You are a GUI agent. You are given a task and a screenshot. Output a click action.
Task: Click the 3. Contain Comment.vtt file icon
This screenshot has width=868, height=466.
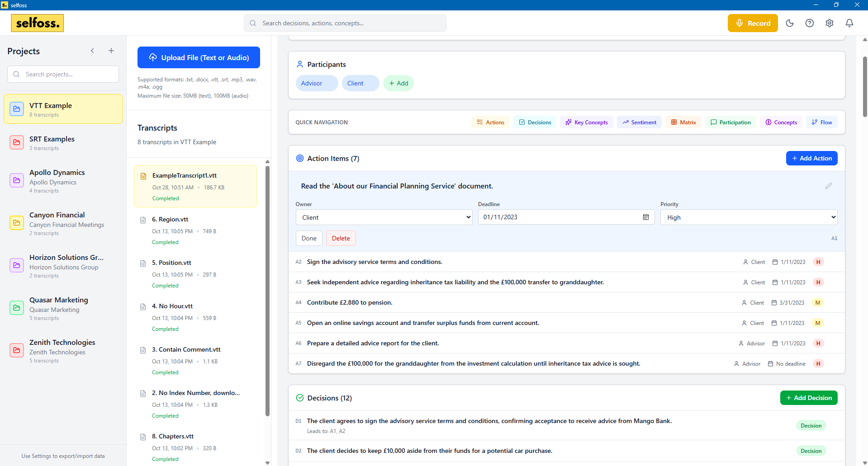click(x=143, y=350)
